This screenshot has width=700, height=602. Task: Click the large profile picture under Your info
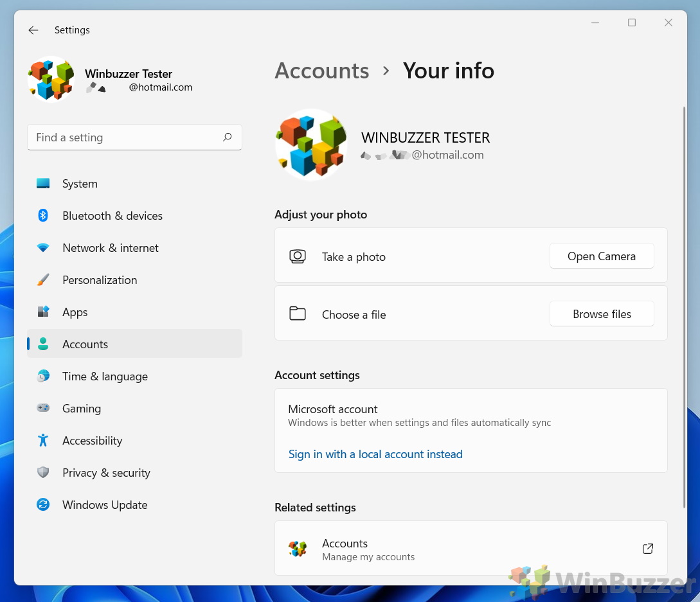click(311, 145)
